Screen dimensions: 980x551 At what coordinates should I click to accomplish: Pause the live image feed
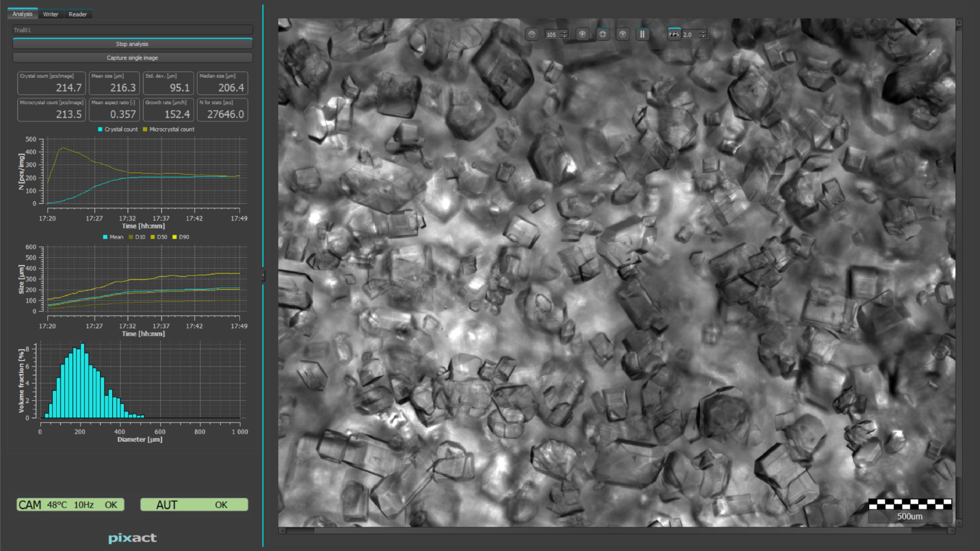pyautogui.click(x=642, y=34)
